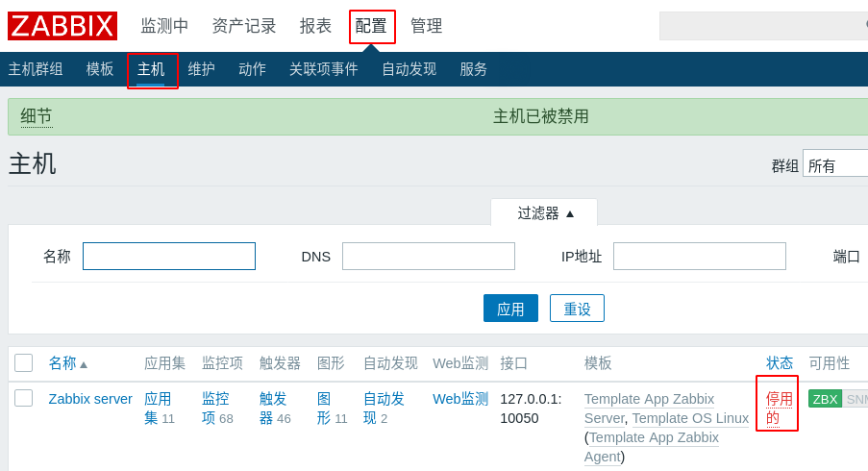Sort hosts by 状态 column
Screen dimensions: 868x471
coord(780,363)
